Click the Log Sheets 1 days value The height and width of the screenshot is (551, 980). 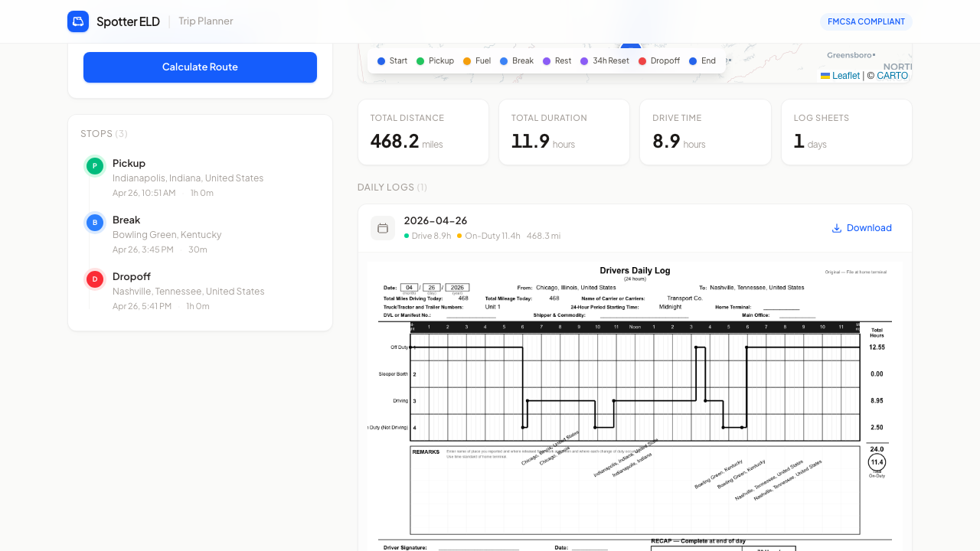point(810,142)
